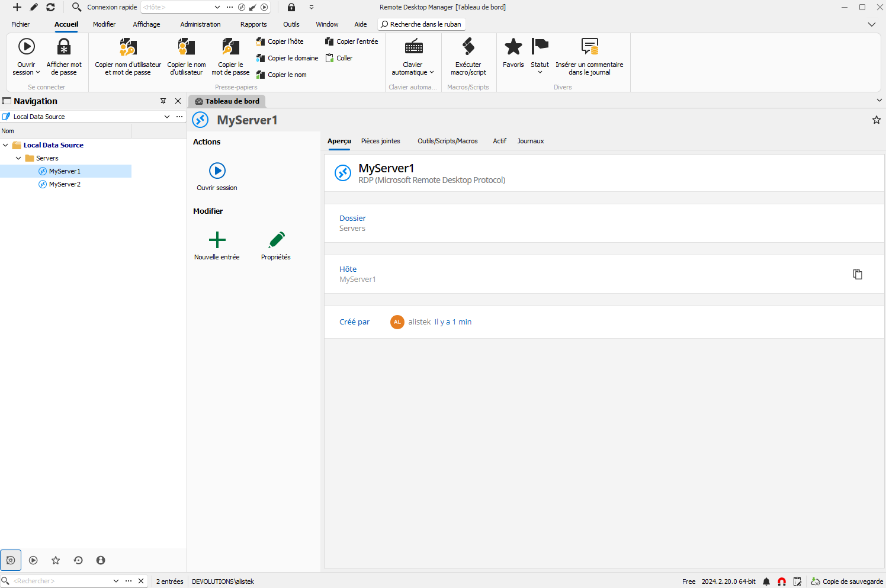Collapse the Local Data Source tree node
This screenshot has height=588, width=886.
tap(5, 145)
